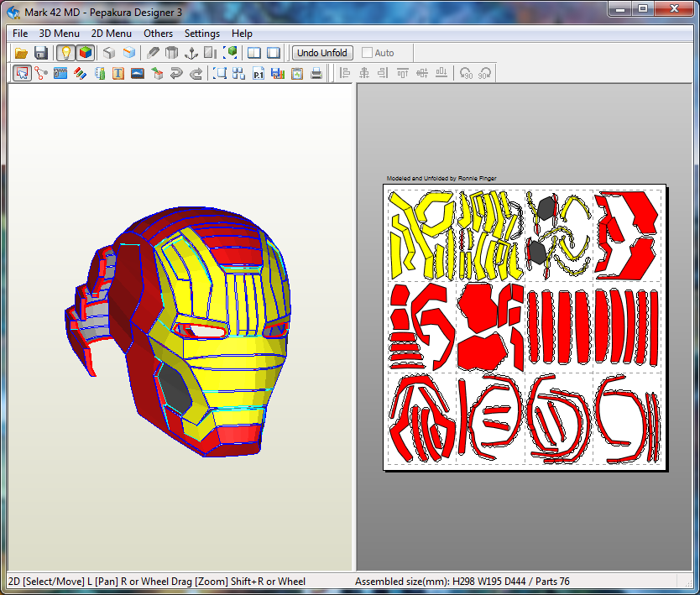This screenshot has height=595, width=700.
Task: Click the 'Assembled size(mm)' status bar text
Action: click(x=462, y=582)
